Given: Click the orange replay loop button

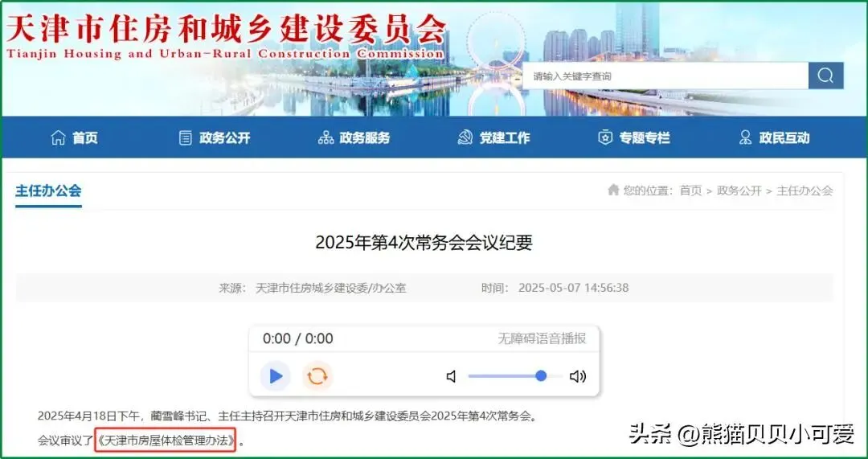Looking at the screenshot, I should (x=317, y=376).
